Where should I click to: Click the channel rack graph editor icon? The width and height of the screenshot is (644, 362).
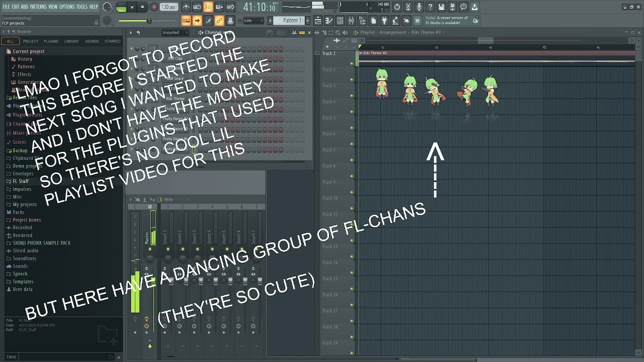[x=294, y=33]
